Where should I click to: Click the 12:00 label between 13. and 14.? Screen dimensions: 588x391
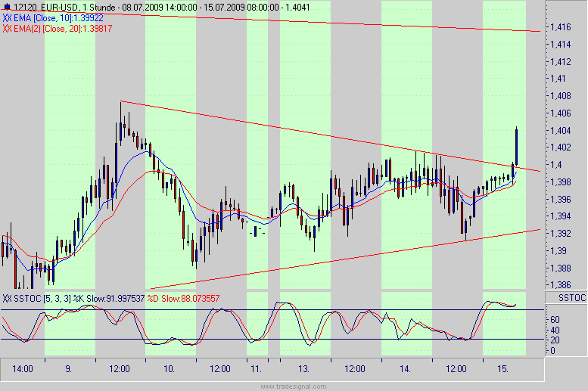coord(355,369)
